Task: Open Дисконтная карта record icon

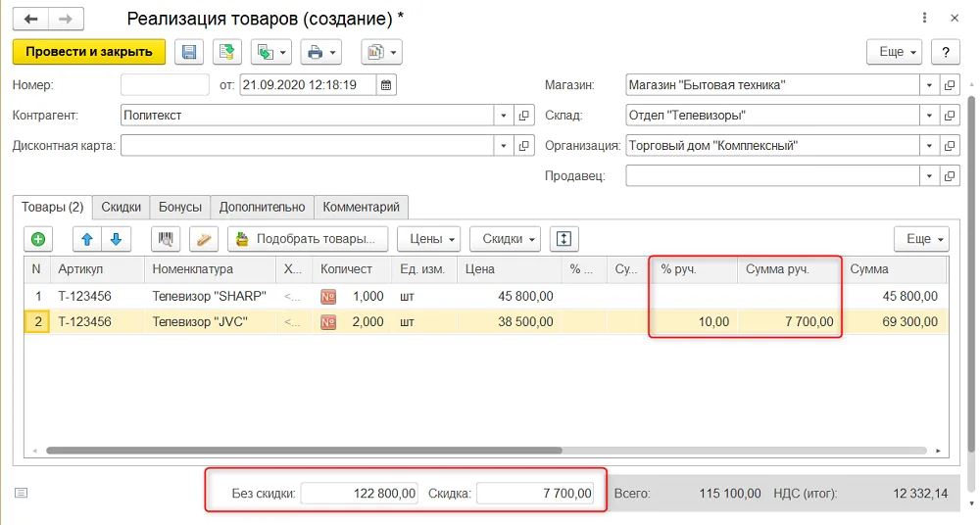Action: [x=523, y=146]
